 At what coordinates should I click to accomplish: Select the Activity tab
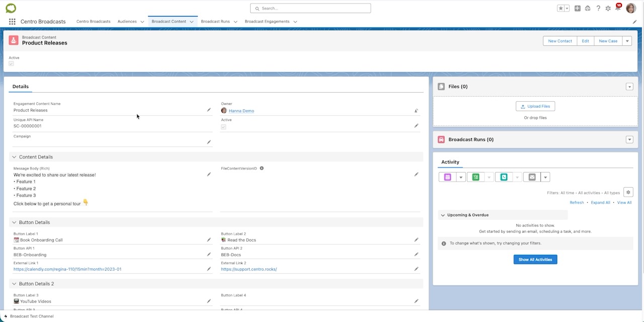(x=450, y=162)
